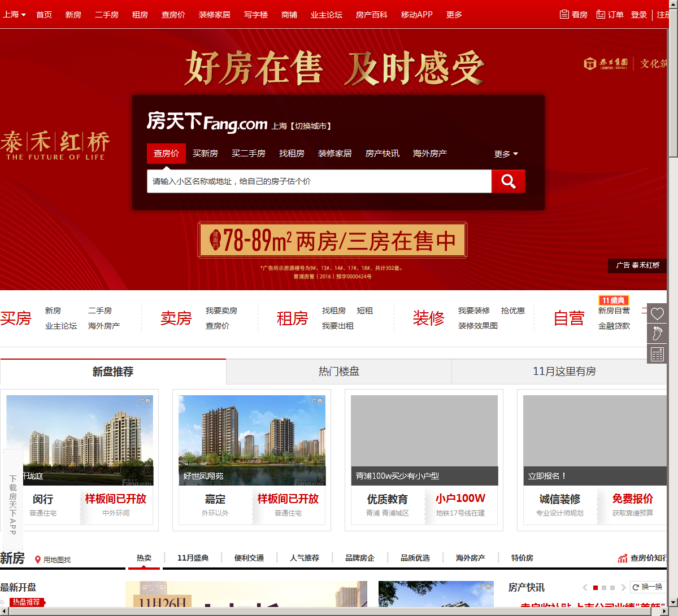Screen dimensions: 678x616
Task: Click 我要卖房 under 卖房
Action: tap(221, 311)
